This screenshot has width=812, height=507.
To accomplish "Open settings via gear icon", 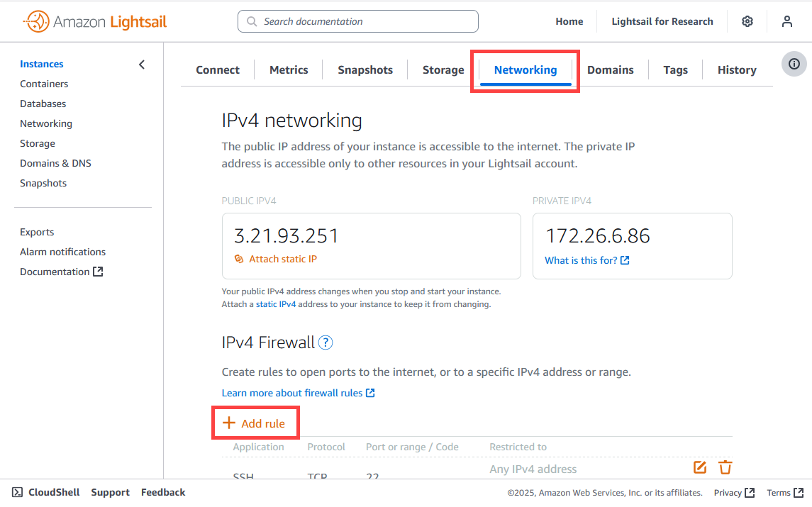I will (x=747, y=21).
